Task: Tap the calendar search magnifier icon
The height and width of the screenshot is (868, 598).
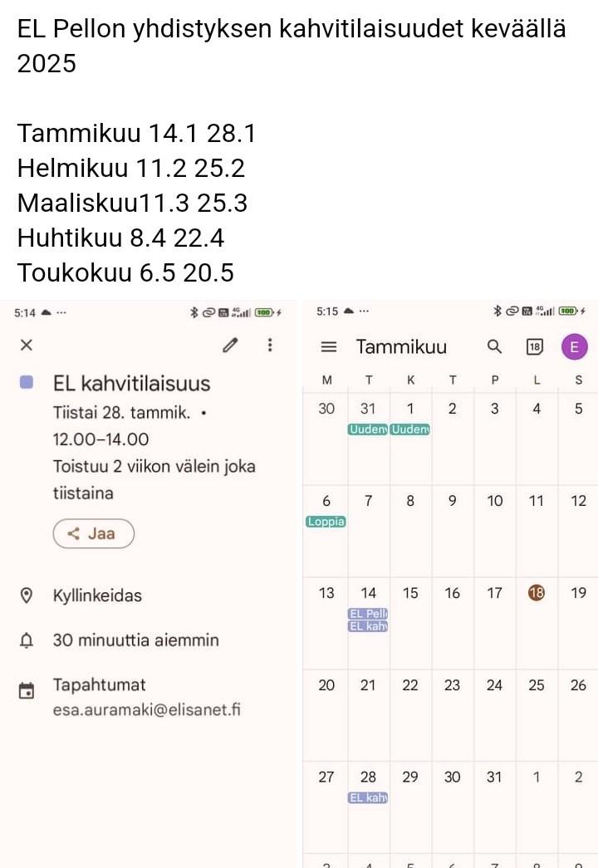Action: (495, 347)
